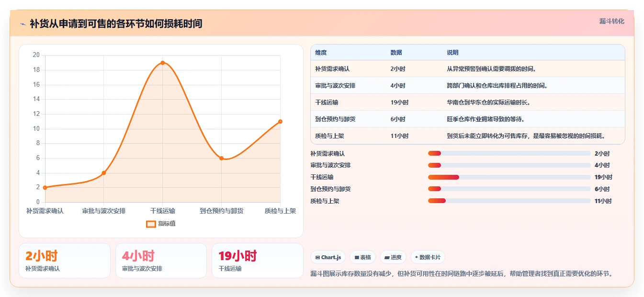Click the 质检与上架 progress bar
The height and width of the screenshot is (297, 644).
pyautogui.click(x=509, y=201)
